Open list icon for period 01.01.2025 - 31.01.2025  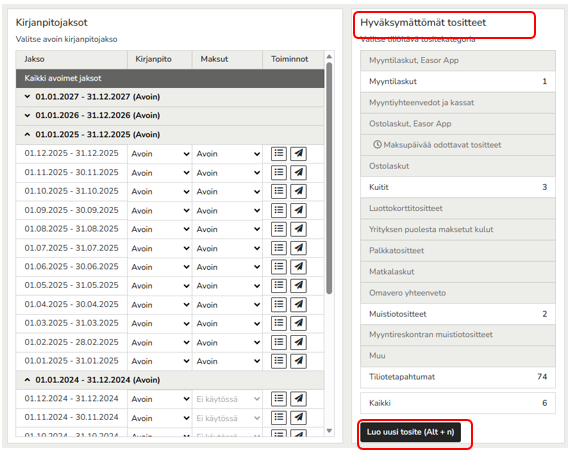[279, 361]
